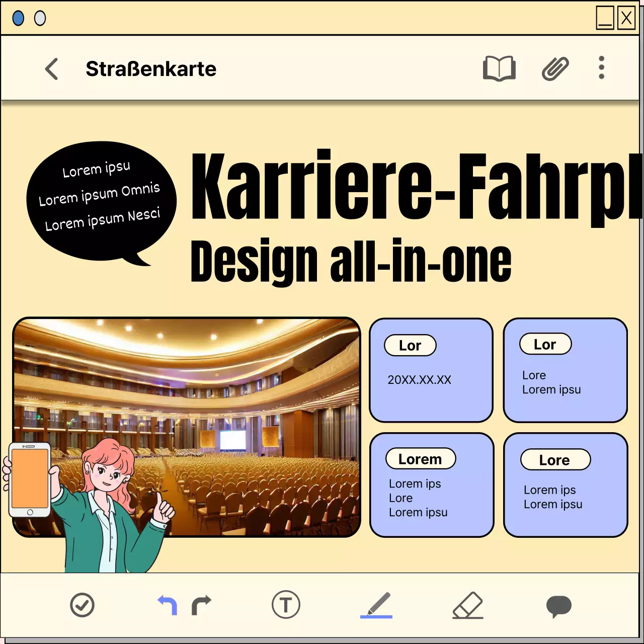
Task: Click the checkmark circle tool
Action: [x=83, y=605]
